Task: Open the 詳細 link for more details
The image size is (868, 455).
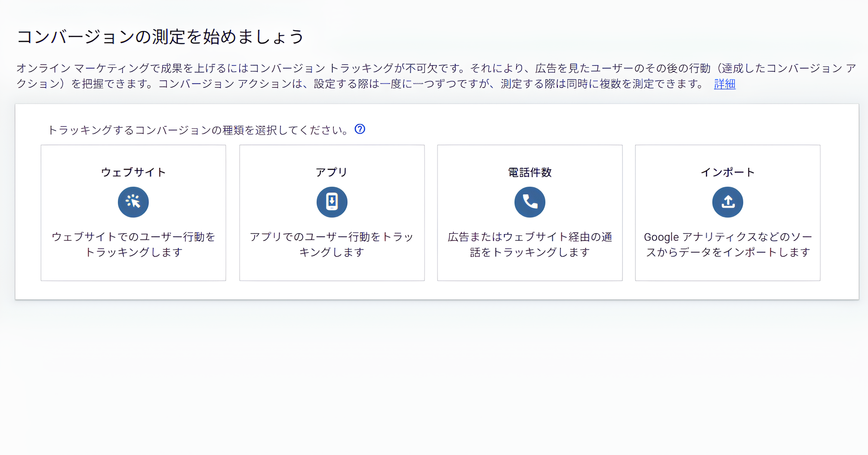Action: tap(724, 84)
